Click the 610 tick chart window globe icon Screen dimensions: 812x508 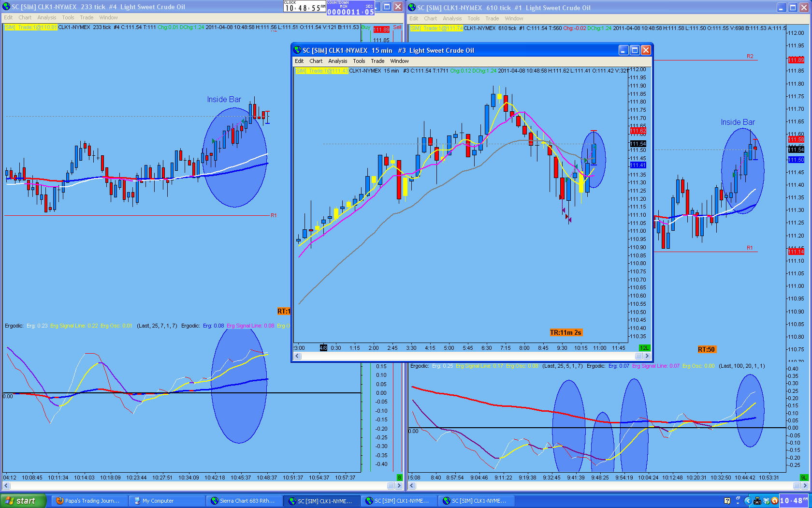click(412, 8)
